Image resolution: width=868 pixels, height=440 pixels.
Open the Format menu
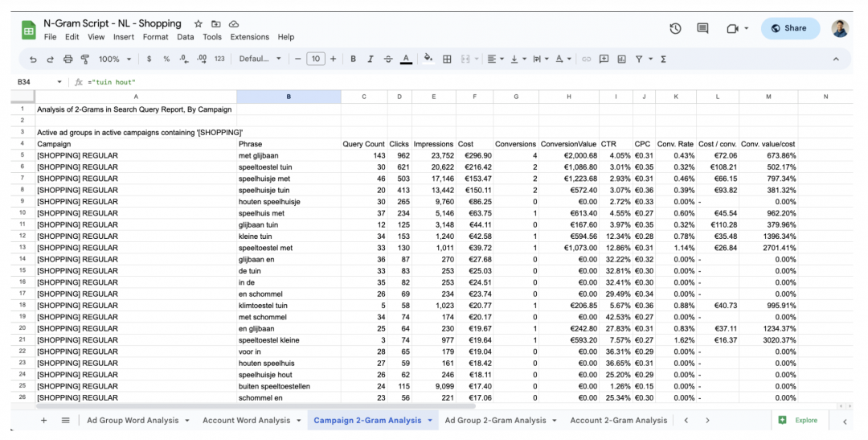click(156, 37)
